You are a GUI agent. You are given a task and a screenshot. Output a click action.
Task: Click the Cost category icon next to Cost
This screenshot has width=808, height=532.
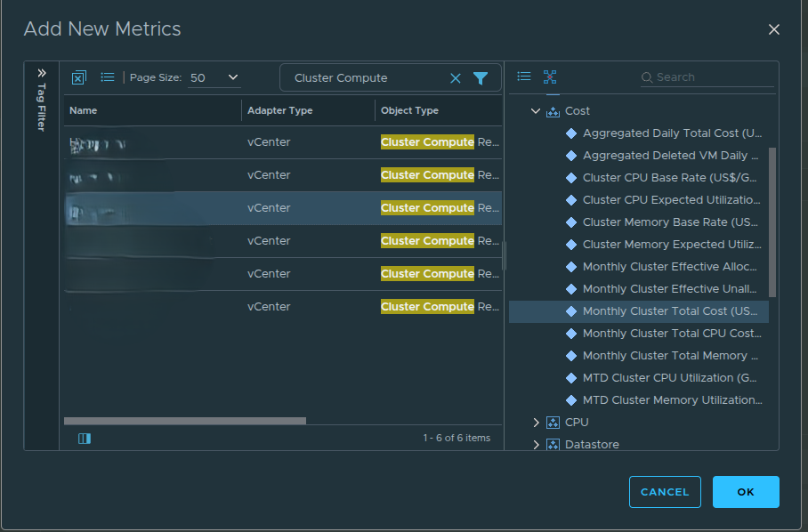pos(553,110)
